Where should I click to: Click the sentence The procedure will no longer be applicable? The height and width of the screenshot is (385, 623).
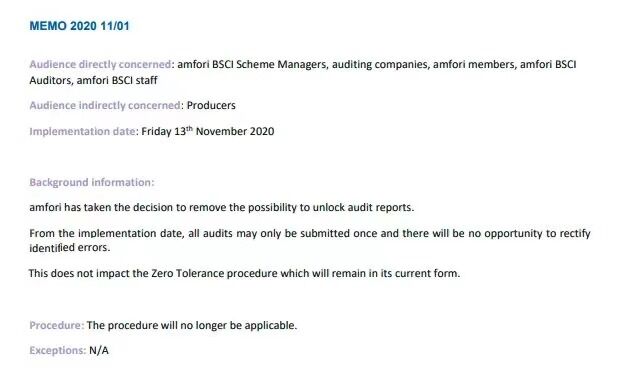click(x=192, y=325)
